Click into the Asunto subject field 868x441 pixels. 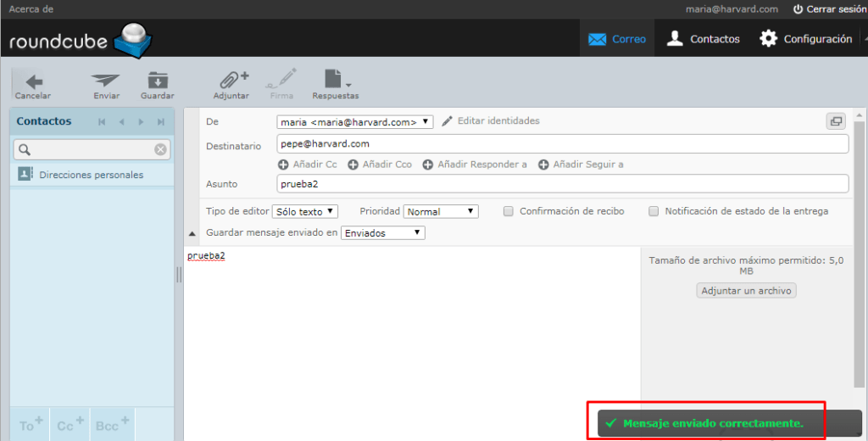click(562, 184)
